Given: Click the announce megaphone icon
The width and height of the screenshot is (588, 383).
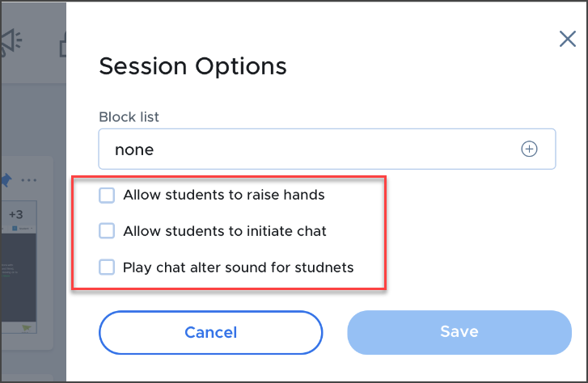Looking at the screenshot, I should tap(11, 43).
